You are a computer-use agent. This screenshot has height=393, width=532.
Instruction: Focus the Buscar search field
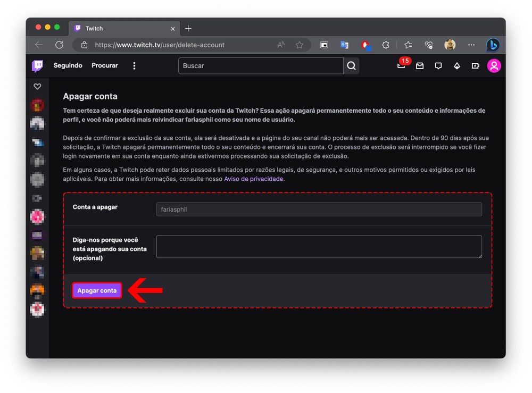point(261,66)
